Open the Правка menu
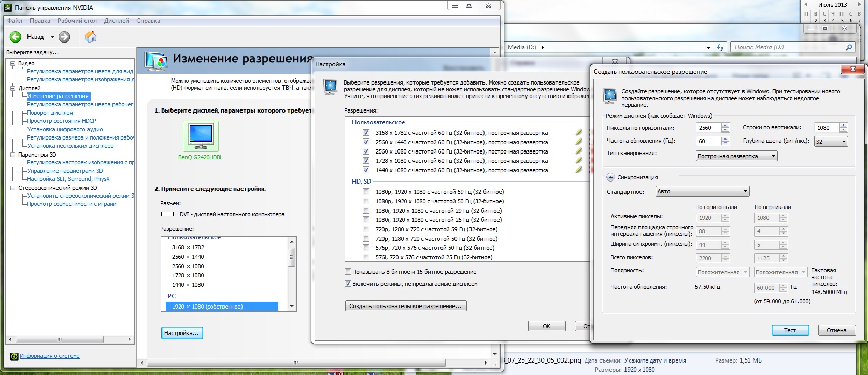 click(40, 21)
